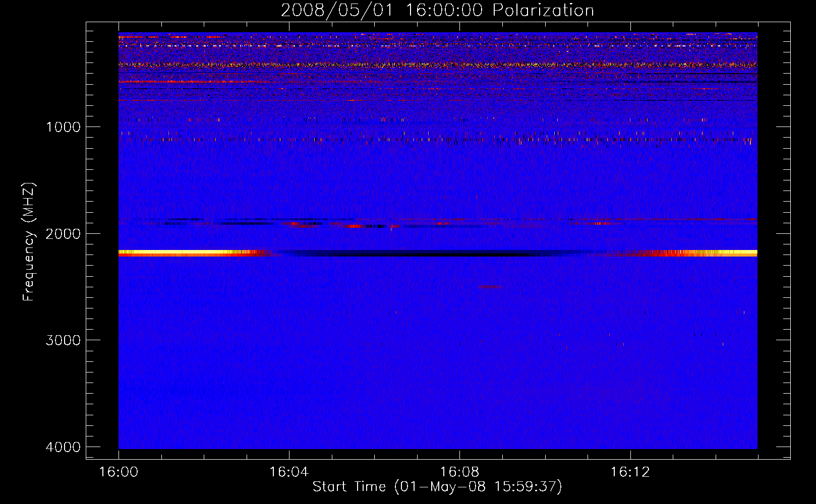Click the 1000 MHz axis tick label
The height and width of the screenshot is (504, 816).
pos(63,127)
